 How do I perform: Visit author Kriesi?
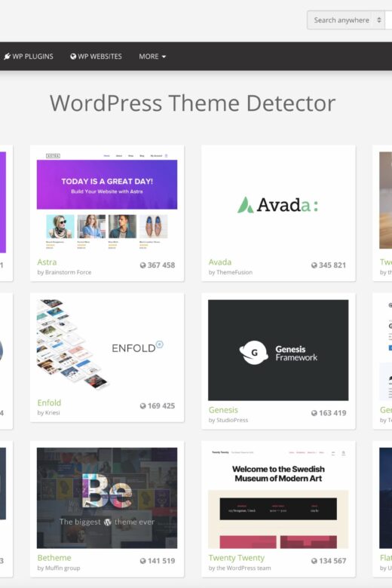coord(53,413)
